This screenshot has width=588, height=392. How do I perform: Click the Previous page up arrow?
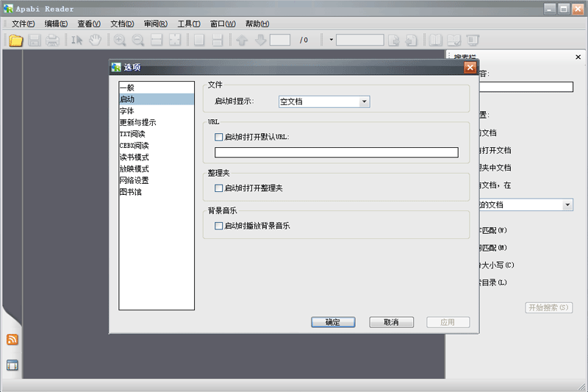pyautogui.click(x=242, y=40)
